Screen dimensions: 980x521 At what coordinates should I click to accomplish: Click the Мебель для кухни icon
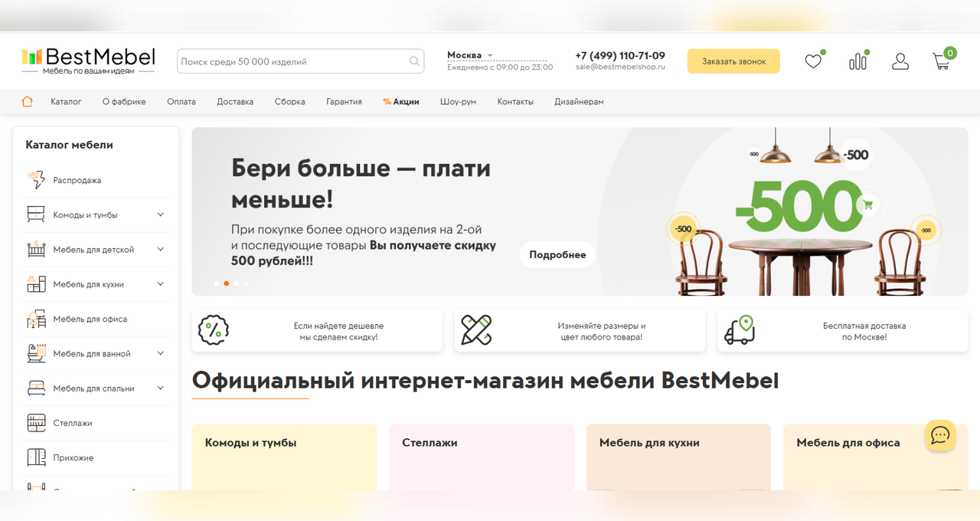tap(36, 284)
